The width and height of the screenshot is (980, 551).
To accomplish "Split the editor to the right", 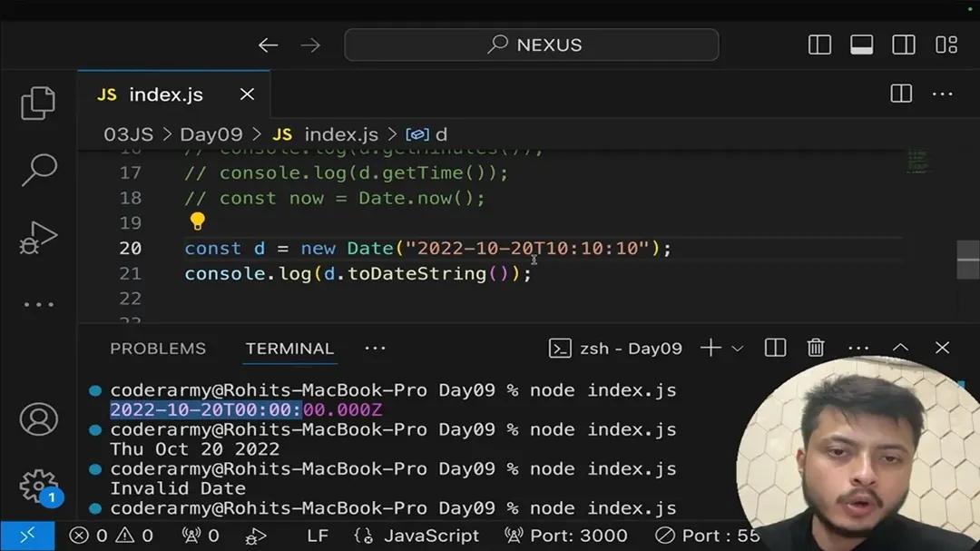I will tap(901, 93).
